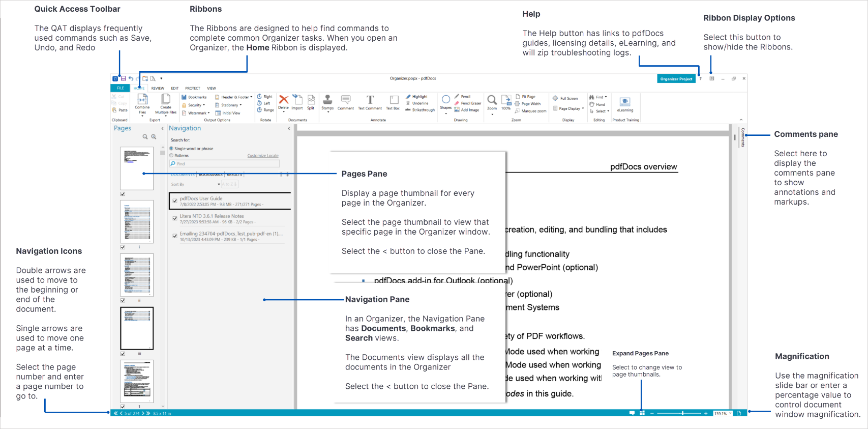Select the Single word or phrase radio button

tap(171, 149)
